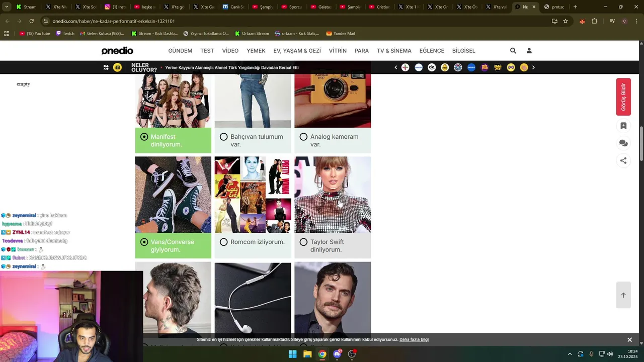Click the Converse sneakers photo
Image resolution: width=644 pixels, height=362 pixels.
173,195
